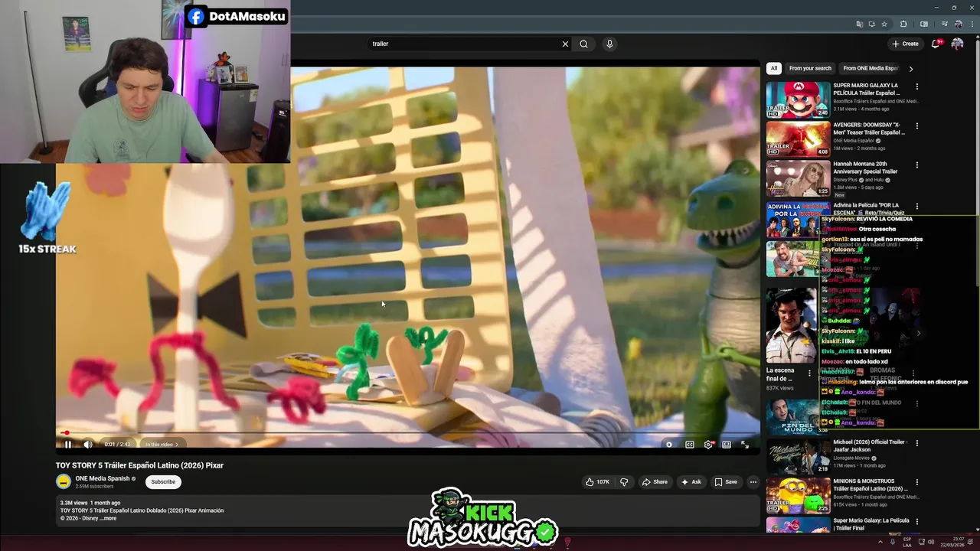Screen dimensions: 980x551
Task: Open Hannah Montana 20th Anniversary Special Trailer
Action: click(865, 168)
